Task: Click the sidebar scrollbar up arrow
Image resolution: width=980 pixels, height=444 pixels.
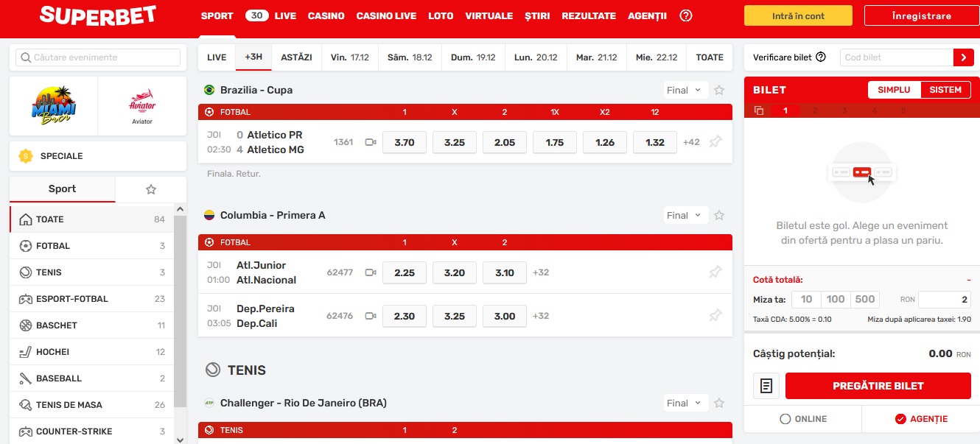Action: [180, 210]
